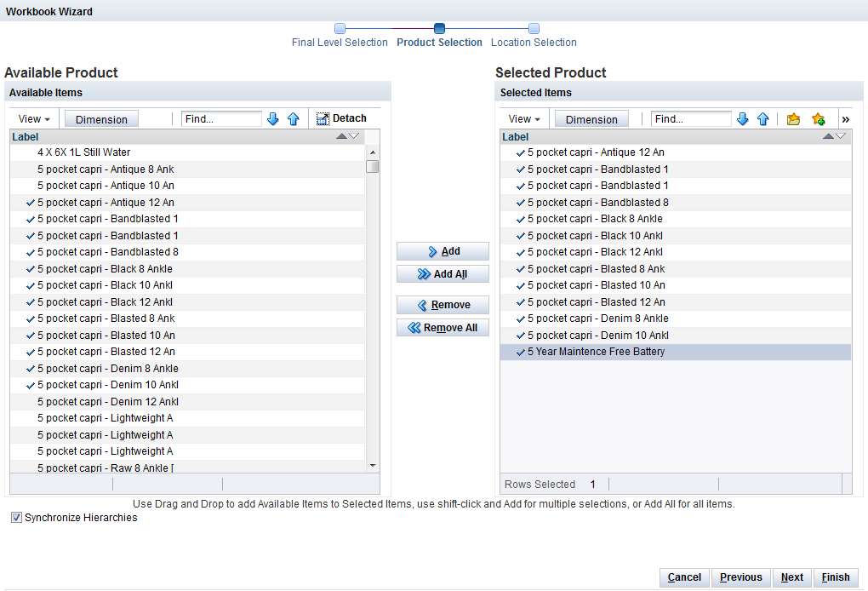Screen dimensions: 868x591
Task: Select 5 pocket capri - Bandblasted 8 in Available
Action: (x=187, y=252)
